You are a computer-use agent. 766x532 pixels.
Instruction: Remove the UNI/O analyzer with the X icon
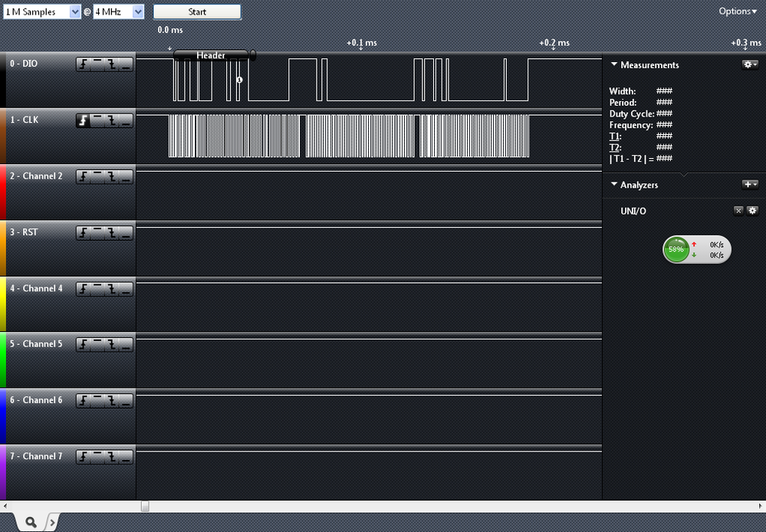click(x=738, y=211)
